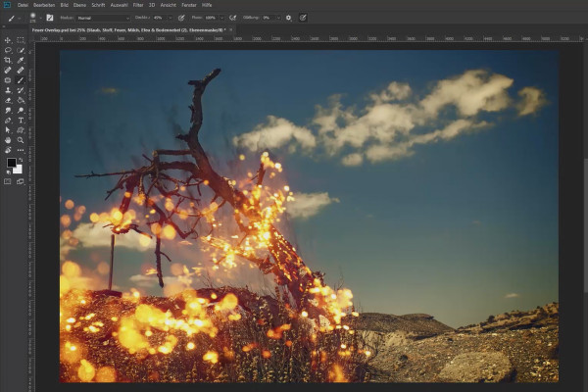Select the Custom Shape tool
The width and height of the screenshot is (588, 392).
click(x=21, y=130)
